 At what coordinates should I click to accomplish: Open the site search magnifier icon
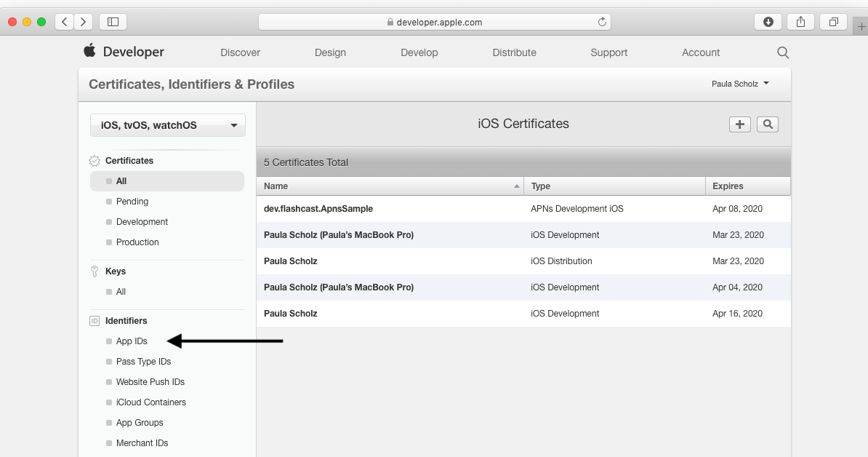pyautogui.click(x=783, y=52)
